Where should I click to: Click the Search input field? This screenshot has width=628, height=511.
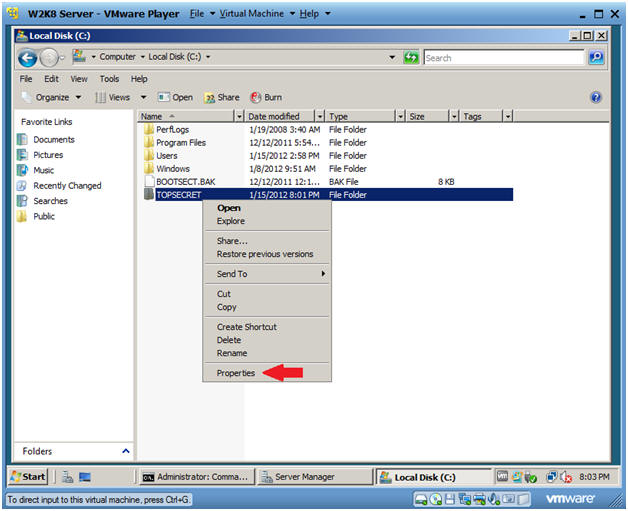504,58
